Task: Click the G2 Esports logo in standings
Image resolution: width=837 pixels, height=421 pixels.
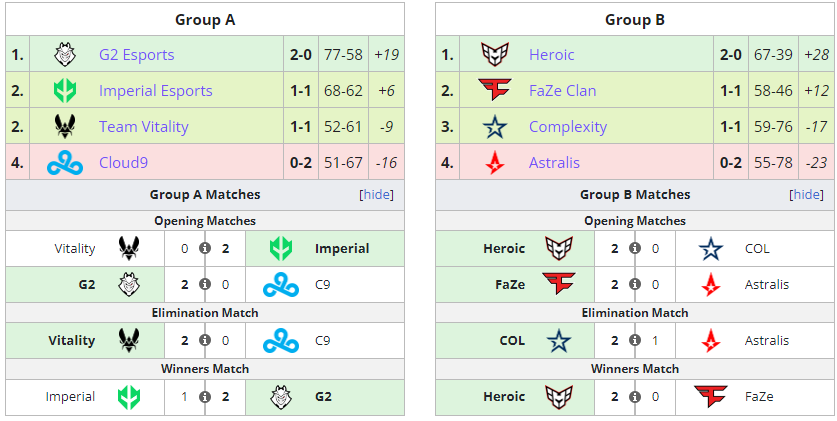Action: [x=64, y=55]
